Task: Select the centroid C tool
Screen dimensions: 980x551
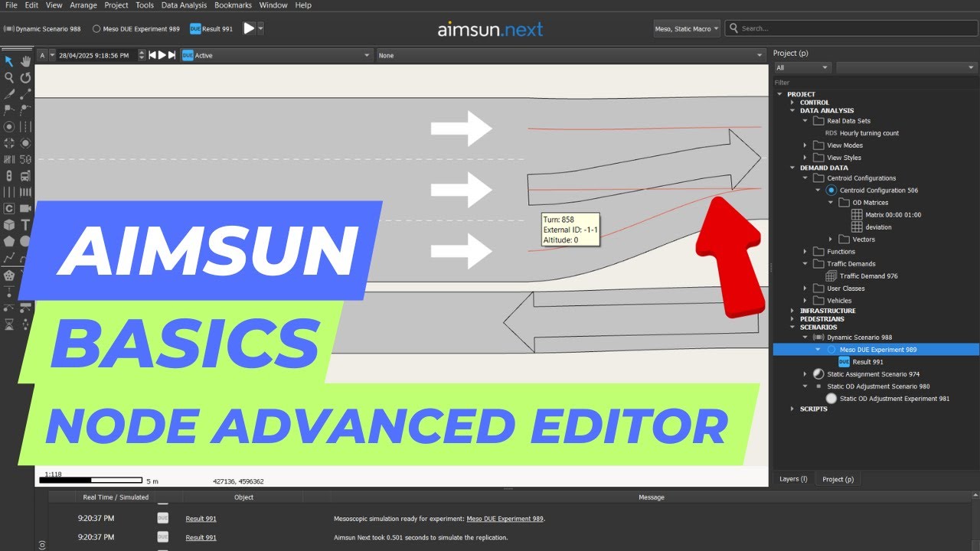Action: pos(9,208)
